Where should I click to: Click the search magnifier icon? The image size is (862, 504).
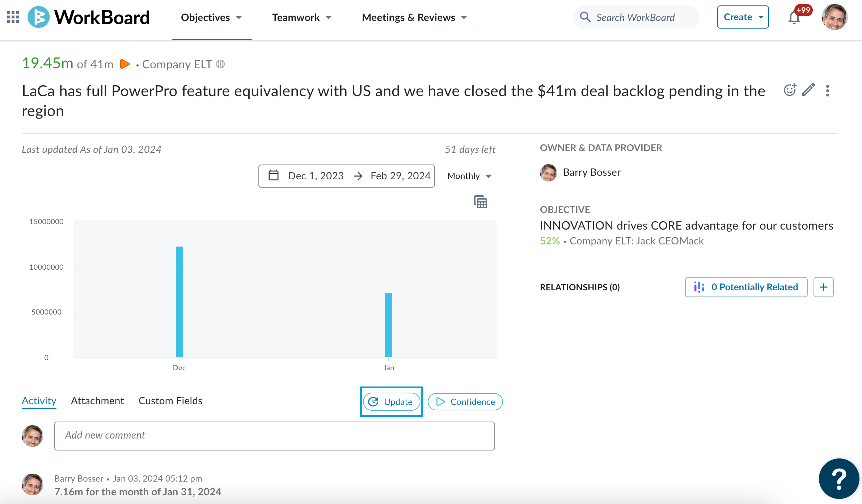585,17
